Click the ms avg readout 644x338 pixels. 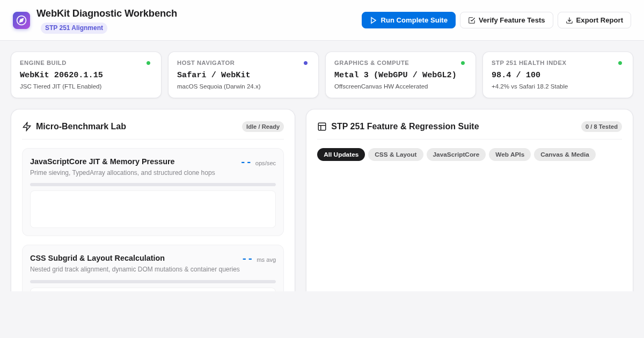pyautogui.click(x=259, y=259)
